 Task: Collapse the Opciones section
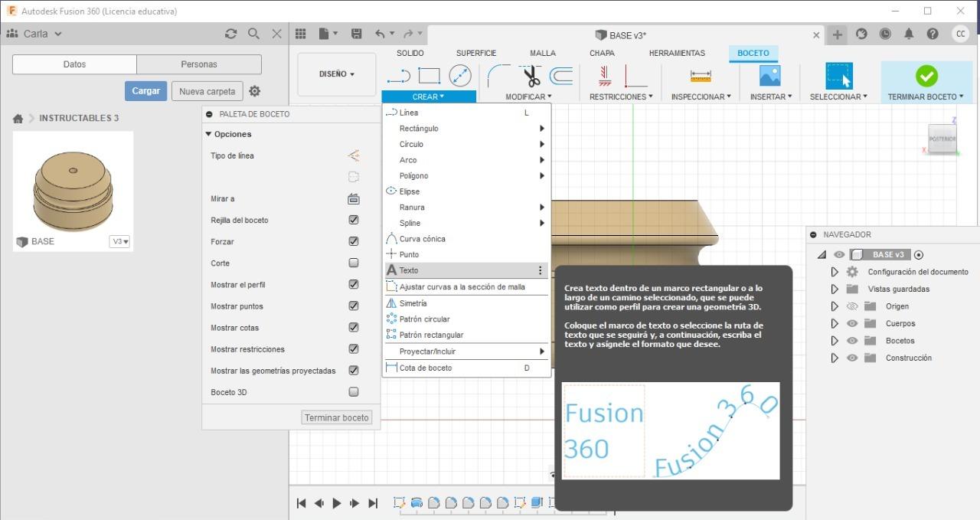tap(208, 134)
